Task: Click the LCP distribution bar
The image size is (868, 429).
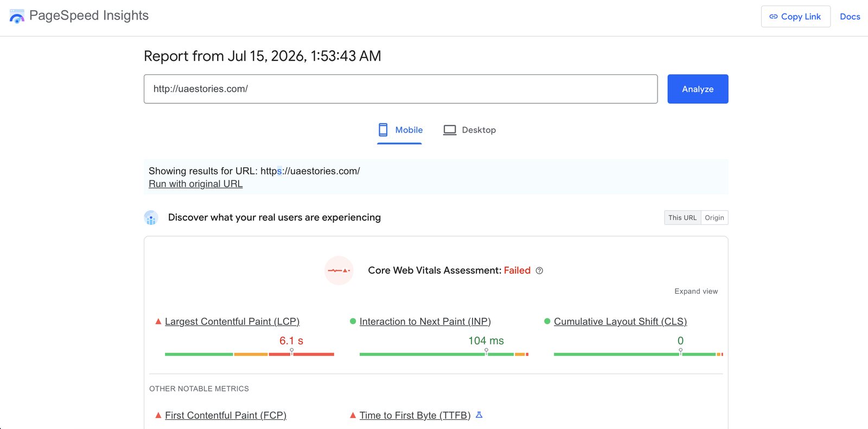Action: [x=250, y=354]
